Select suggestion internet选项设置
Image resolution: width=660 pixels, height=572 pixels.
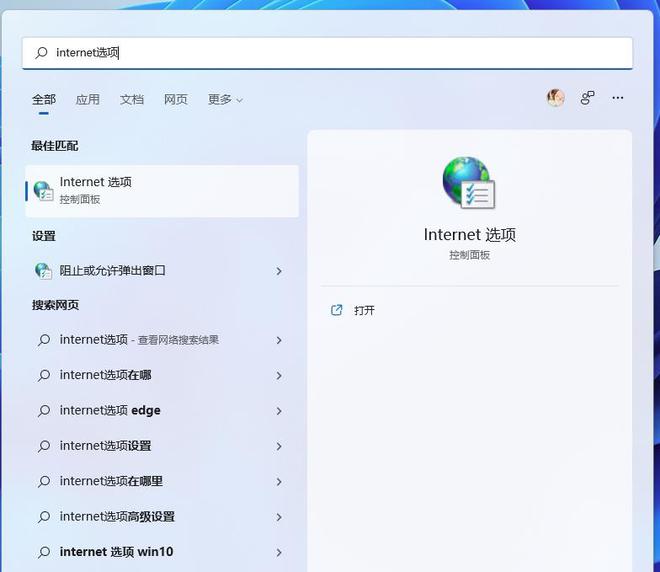[162, 446]
